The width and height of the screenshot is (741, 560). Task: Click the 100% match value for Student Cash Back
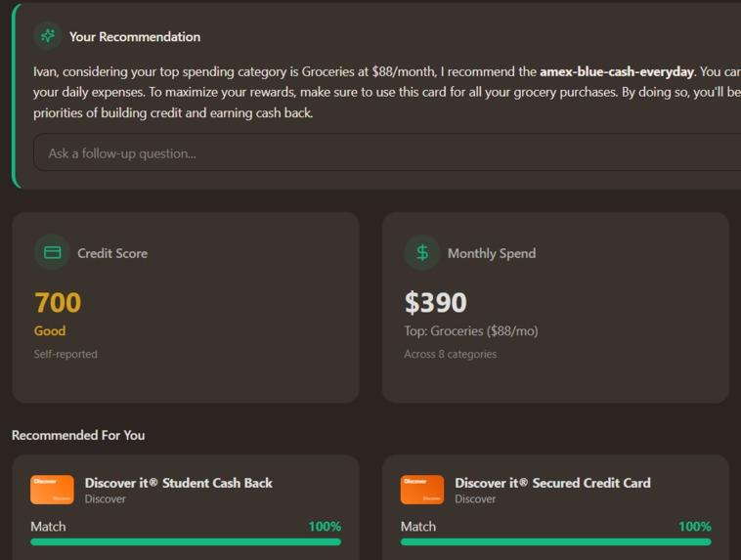tap(325, 527)
